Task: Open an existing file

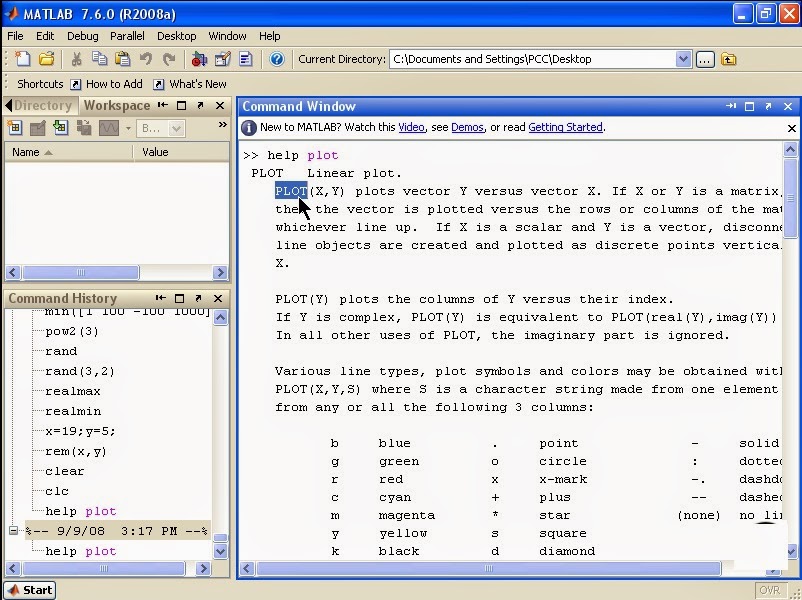Action: [x=47, y=59]
